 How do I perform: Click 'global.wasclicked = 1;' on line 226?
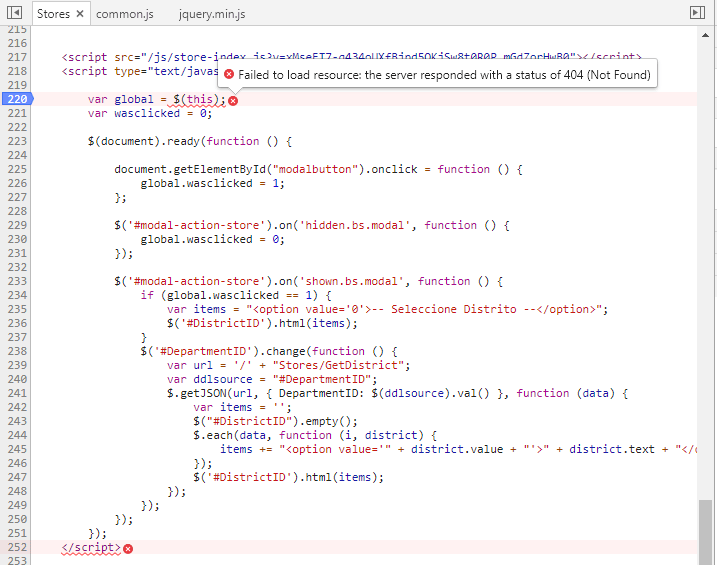click(x=213, y=183)
